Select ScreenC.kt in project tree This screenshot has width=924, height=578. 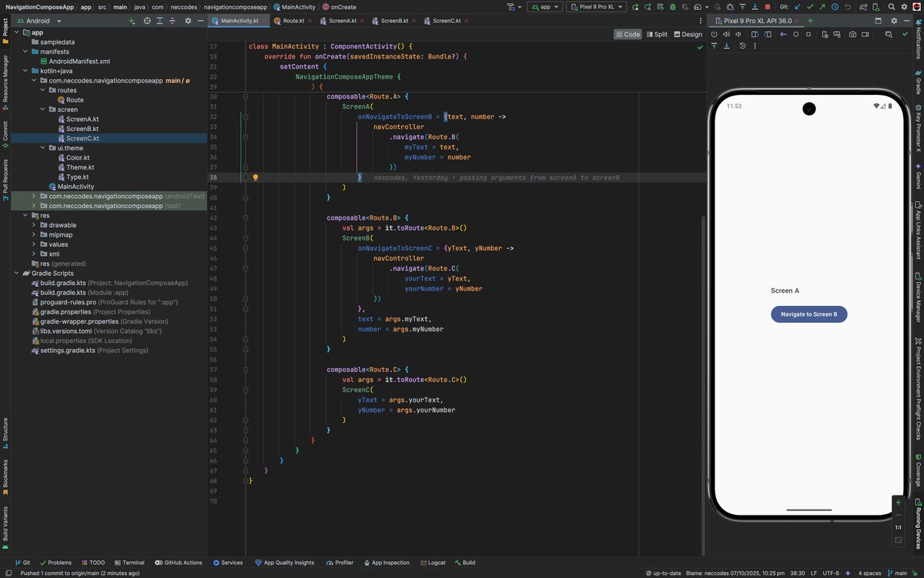82,138
